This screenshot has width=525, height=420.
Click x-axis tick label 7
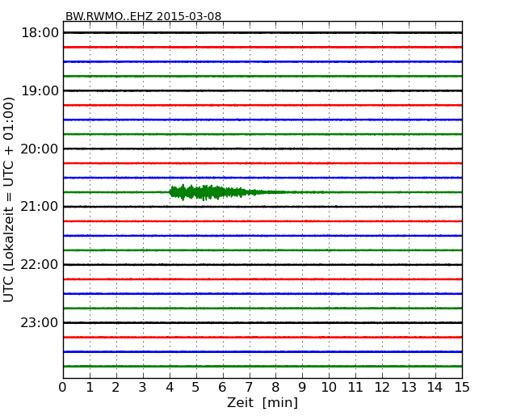pyautogui.click(x=249, y=388)
